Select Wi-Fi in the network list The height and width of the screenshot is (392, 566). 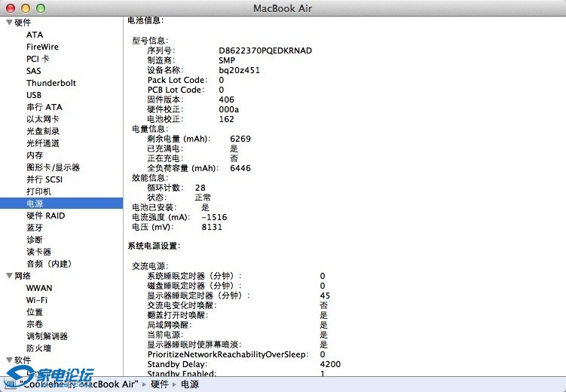36,300
